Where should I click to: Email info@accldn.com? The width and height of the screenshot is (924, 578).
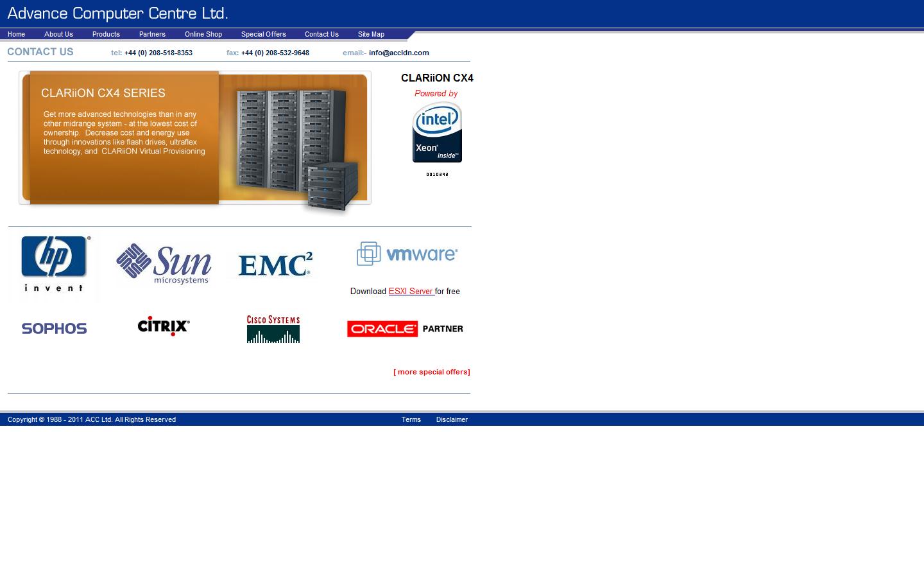[399, 53]
